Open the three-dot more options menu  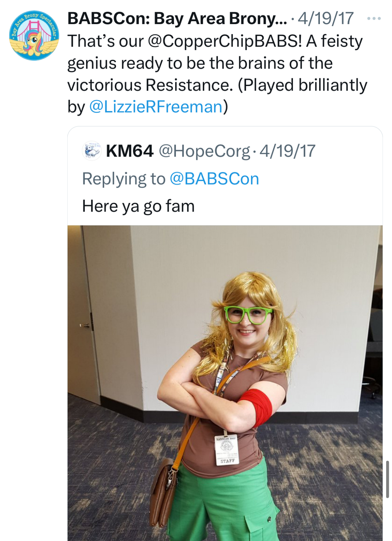click(374, 19)
